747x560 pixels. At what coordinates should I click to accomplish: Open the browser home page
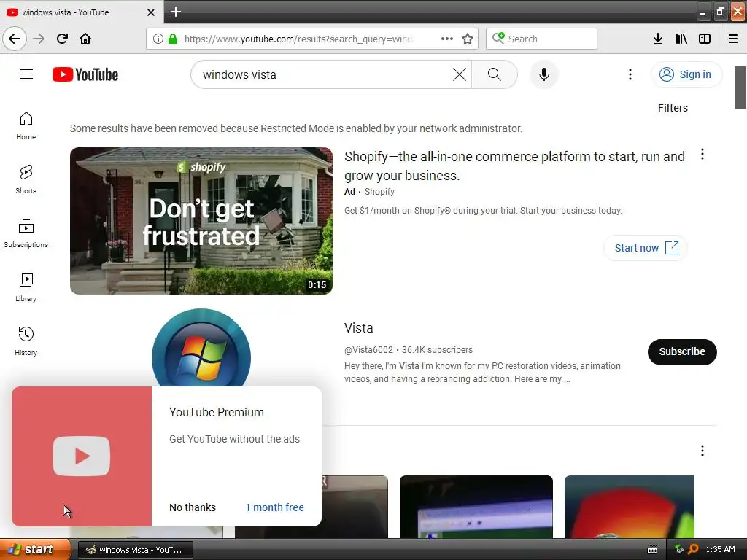85,39
